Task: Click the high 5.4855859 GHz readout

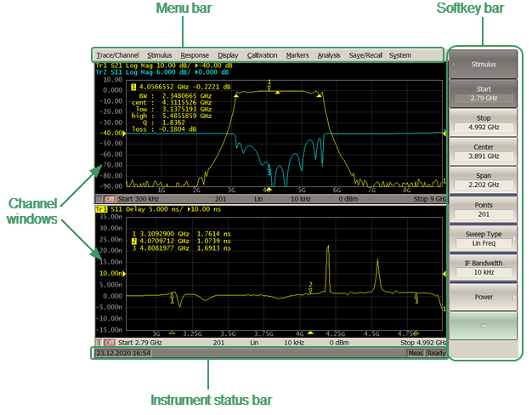Action: click(172, 116)
